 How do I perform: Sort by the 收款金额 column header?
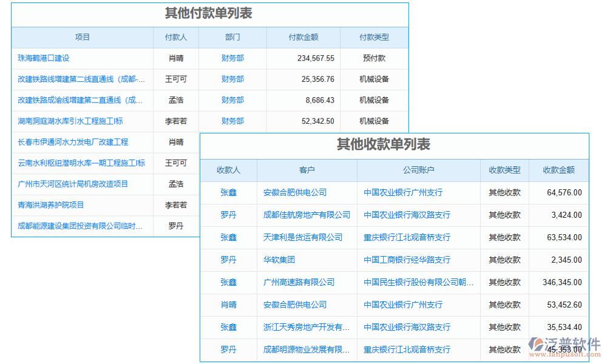(558, 170)
